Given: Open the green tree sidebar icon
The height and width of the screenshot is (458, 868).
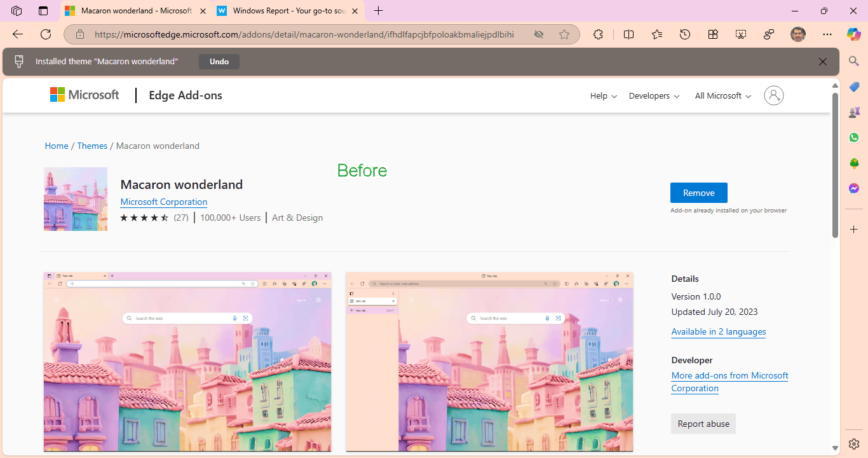Looking at the screenshot, I should [x=854, y=163].
